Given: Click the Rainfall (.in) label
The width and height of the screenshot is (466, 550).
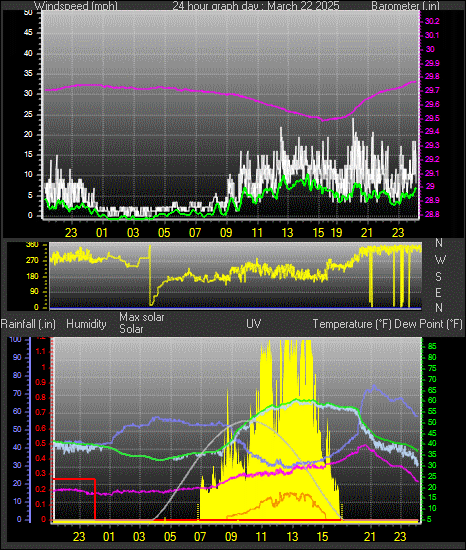Looking at the screenshot, I should tap(28, 324).
